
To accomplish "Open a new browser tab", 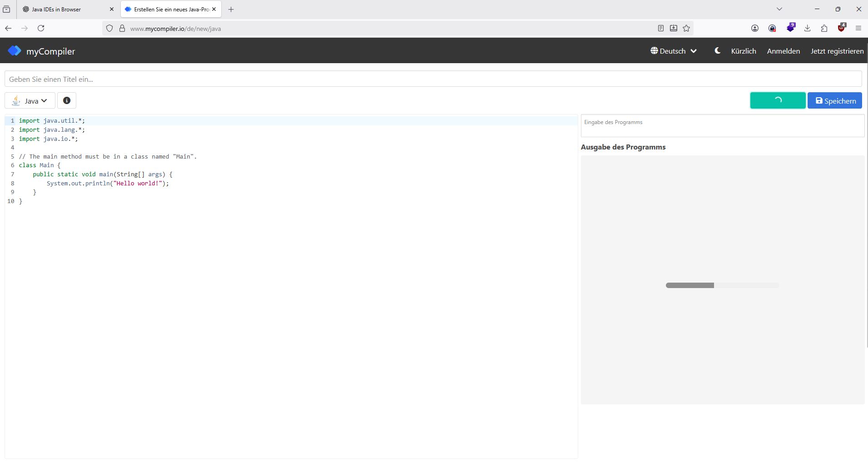I will point(231,9).
